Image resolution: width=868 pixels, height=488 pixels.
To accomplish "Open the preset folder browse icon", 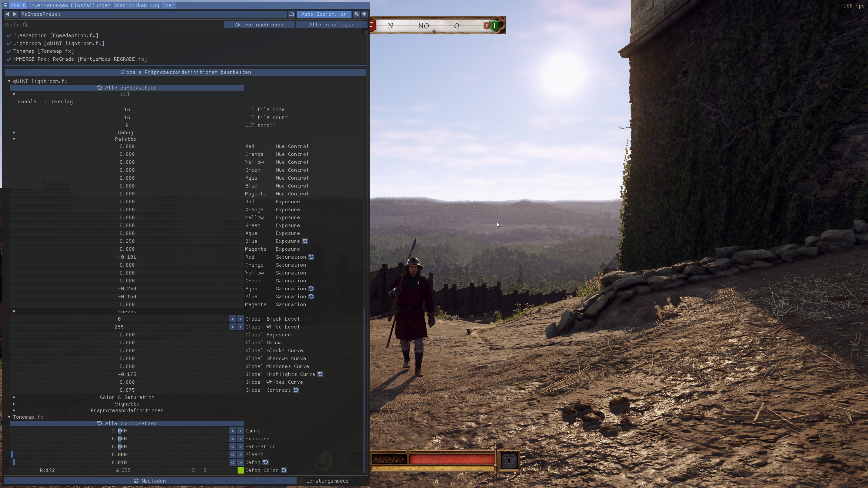I will tap(291, 14).
